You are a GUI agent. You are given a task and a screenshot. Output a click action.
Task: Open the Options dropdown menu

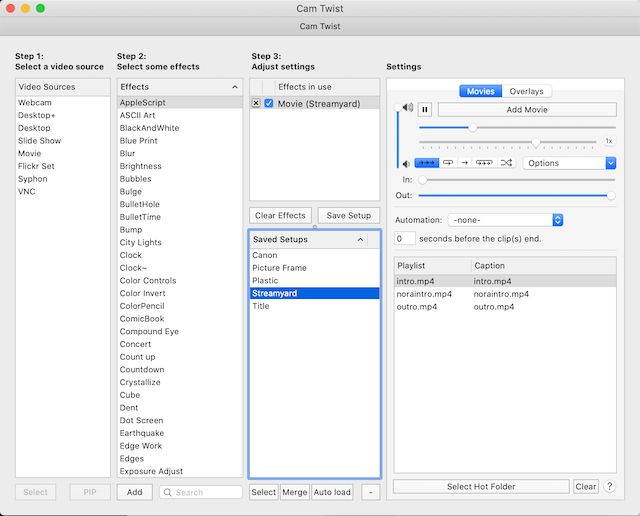(x=569, y=163)
